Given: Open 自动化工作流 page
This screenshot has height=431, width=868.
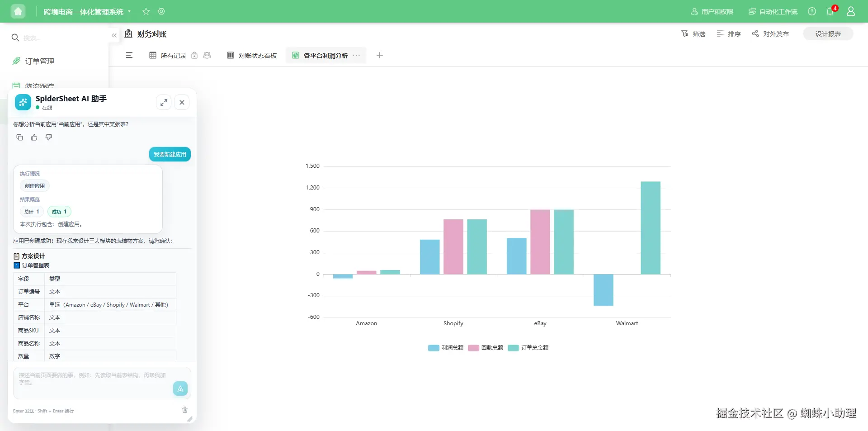Looking at the screenshot, I should (x=773, y=12).
